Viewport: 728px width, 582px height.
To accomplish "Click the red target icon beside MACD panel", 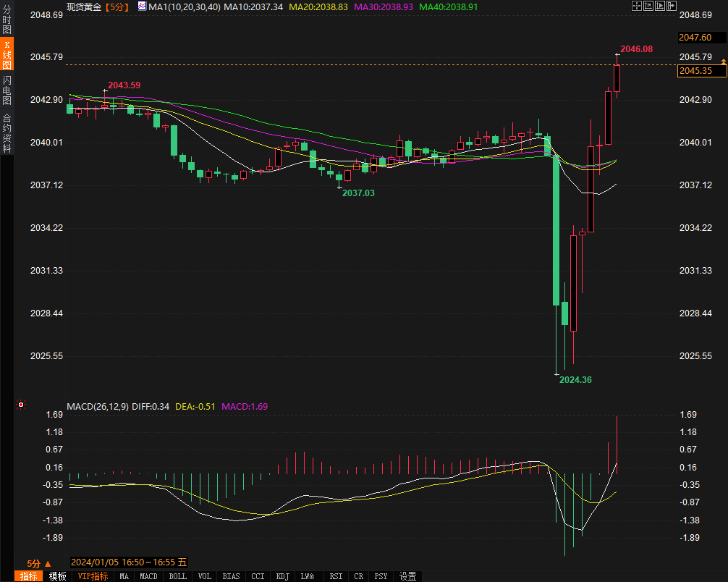I will coord(21,405).
